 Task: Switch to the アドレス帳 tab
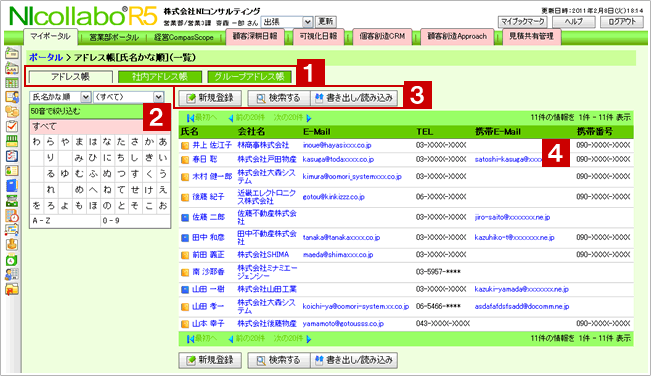coord(71,77)
